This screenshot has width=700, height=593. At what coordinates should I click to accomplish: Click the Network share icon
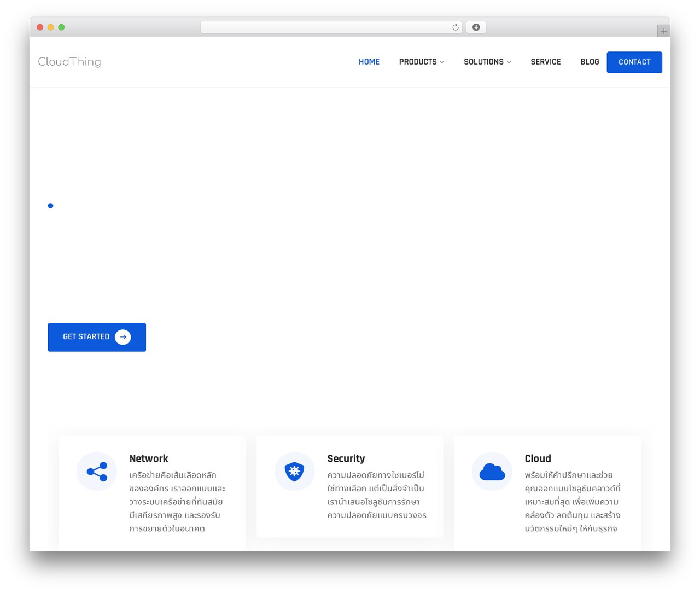pyautogui.click(x=97, y=472)
